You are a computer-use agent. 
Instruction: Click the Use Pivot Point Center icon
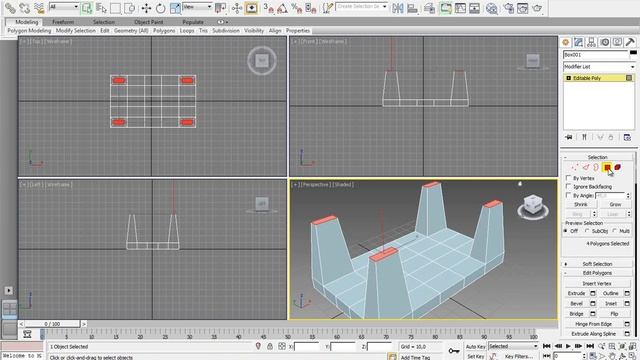coord(220,7)
